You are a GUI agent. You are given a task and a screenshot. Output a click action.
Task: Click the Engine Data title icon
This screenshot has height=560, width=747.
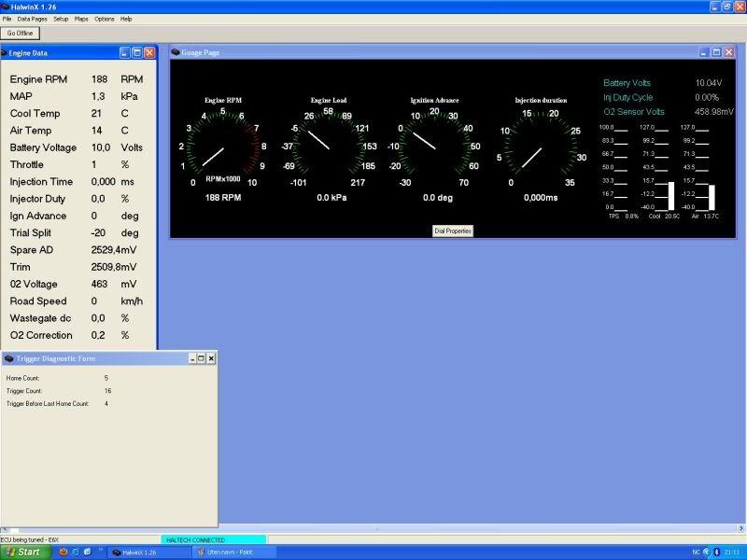(5, 53)
